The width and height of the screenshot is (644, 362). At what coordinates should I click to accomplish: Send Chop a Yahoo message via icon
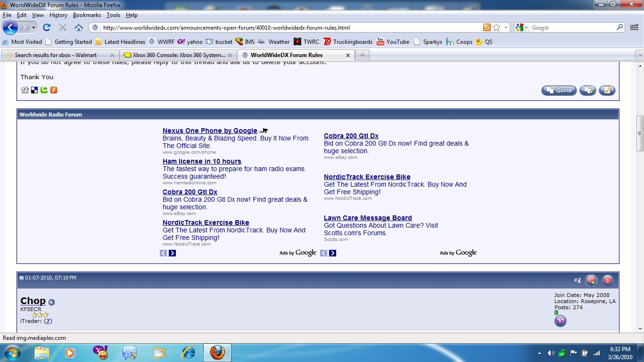(560, 321)
